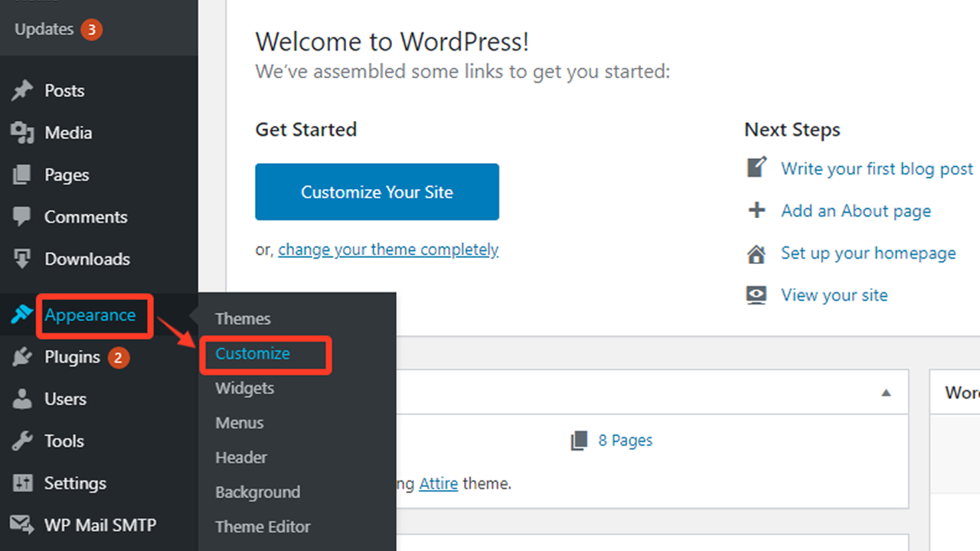This screenshot has height=551, width=980.
Task: Open the Updates menu item
Action: pyautogui.click(x=44, y=29)
